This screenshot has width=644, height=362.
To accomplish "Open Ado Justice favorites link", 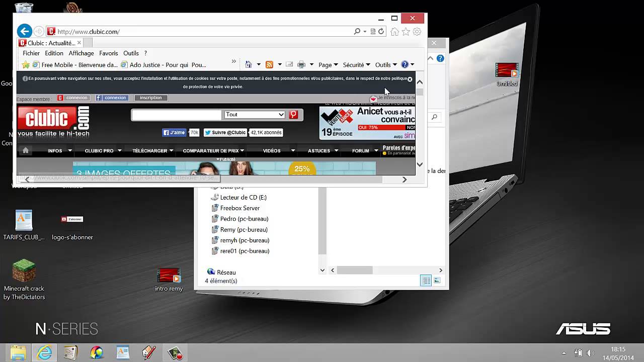I will click(x=164, y=65).
